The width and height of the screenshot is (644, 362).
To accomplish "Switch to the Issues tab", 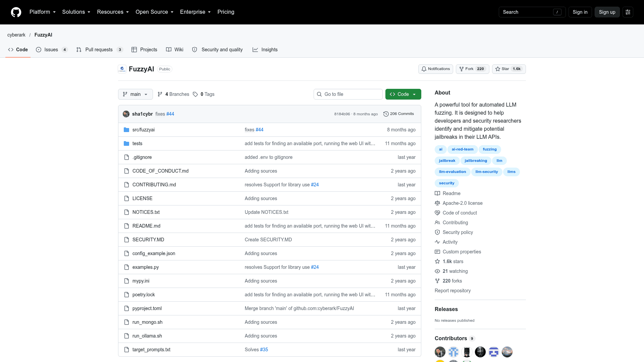I will click(52, 50).
